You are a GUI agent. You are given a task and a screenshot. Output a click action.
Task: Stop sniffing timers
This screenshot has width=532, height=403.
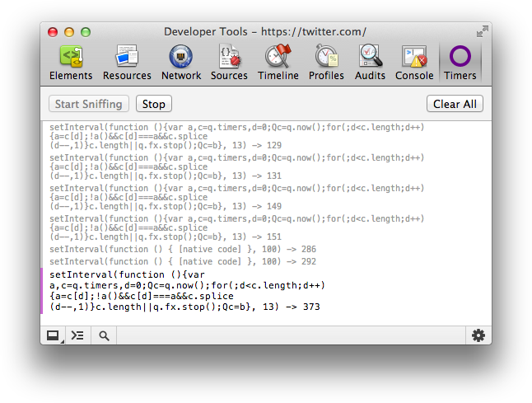(x=154, y=104)
